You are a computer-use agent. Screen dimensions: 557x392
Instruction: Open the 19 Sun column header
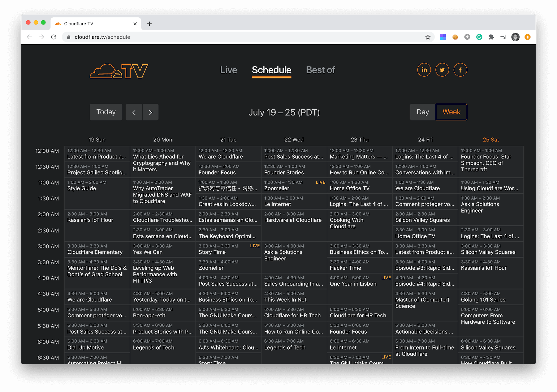[97, 140]
